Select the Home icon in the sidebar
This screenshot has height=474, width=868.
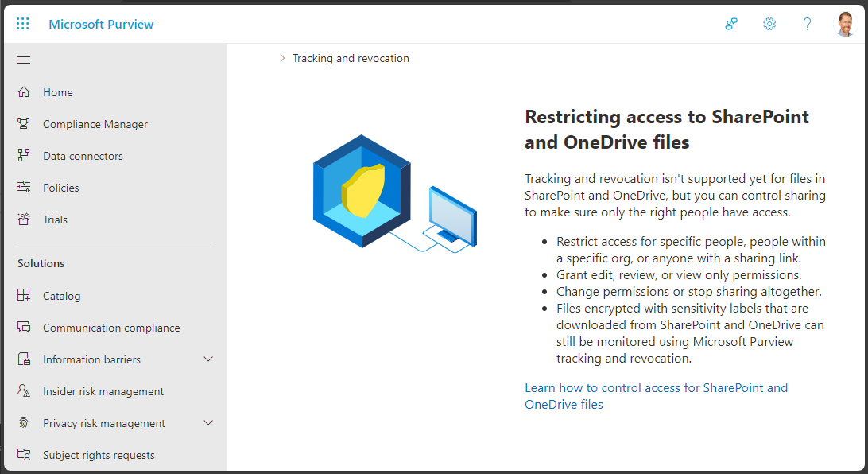24,91
